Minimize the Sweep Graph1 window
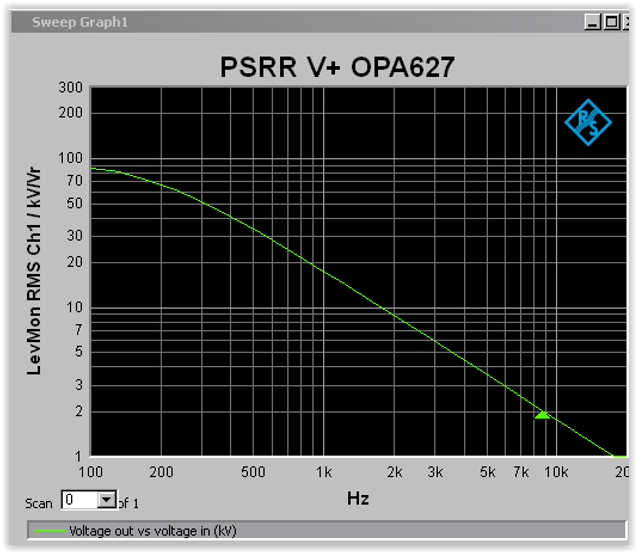 [593, 22]
